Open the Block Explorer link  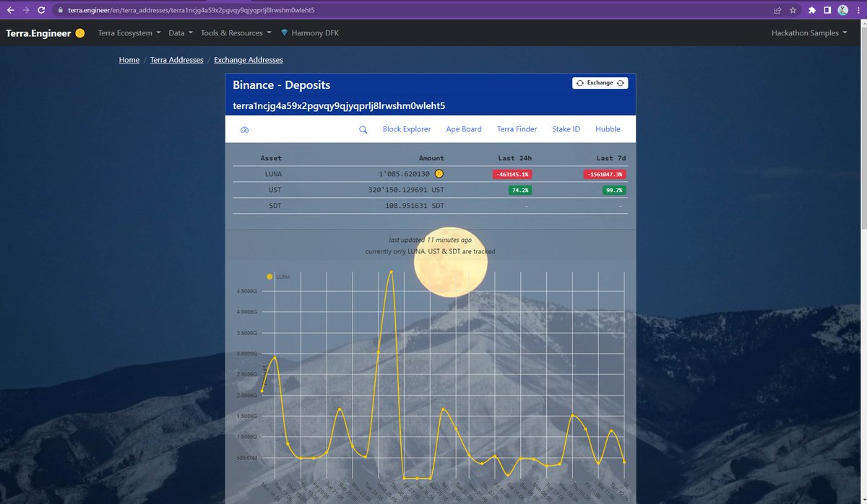pyautogui.click(x=407, y=129)
